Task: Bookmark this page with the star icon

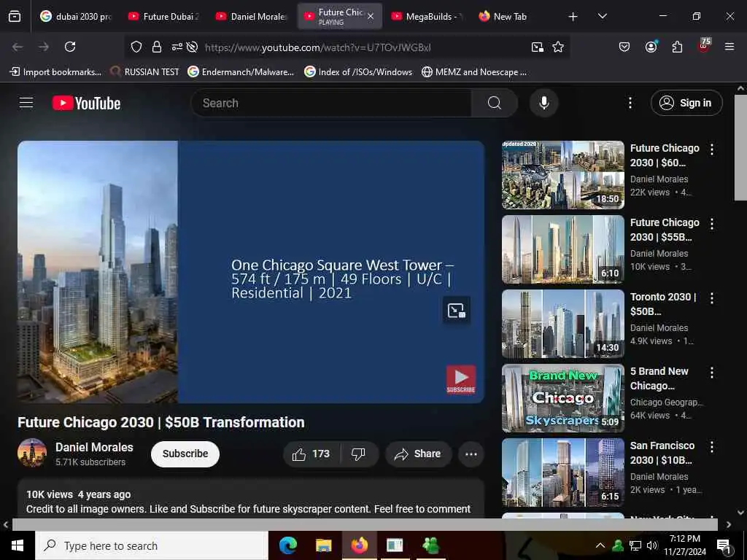Action: [558, 47]
